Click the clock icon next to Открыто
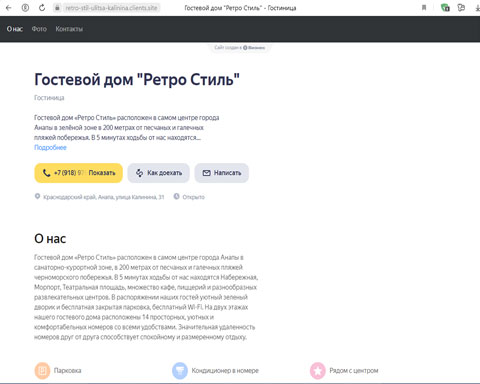The width and height of the screenshot is (480, 384). (176, 196)
